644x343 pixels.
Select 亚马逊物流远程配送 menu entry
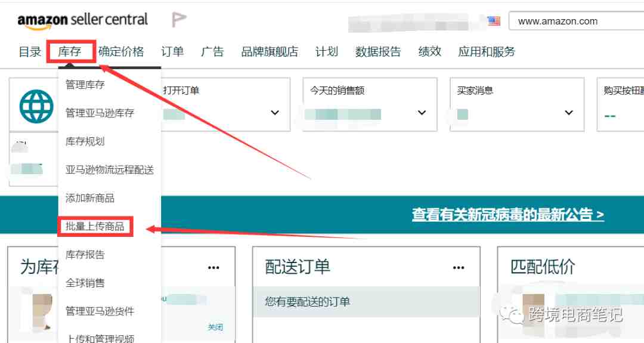point(110,169)
